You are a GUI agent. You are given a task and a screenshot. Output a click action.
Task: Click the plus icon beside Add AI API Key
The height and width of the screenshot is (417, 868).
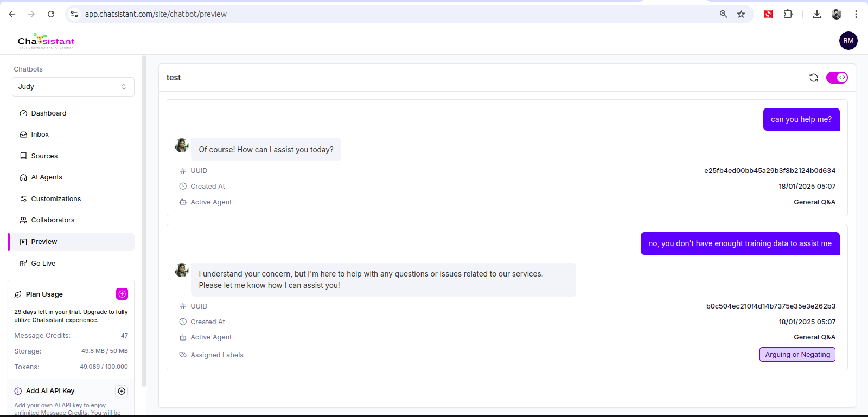[122, 391]
